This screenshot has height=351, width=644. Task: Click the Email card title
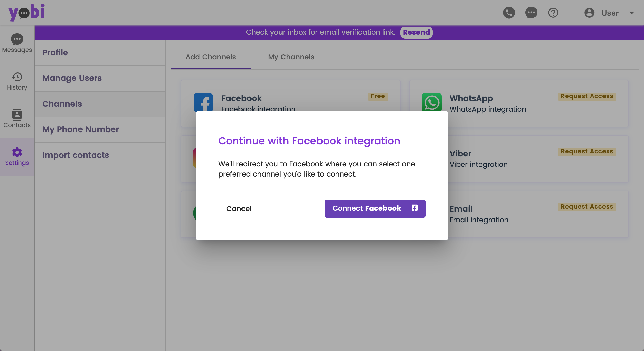pyautogui.click(x=461, y=209)
